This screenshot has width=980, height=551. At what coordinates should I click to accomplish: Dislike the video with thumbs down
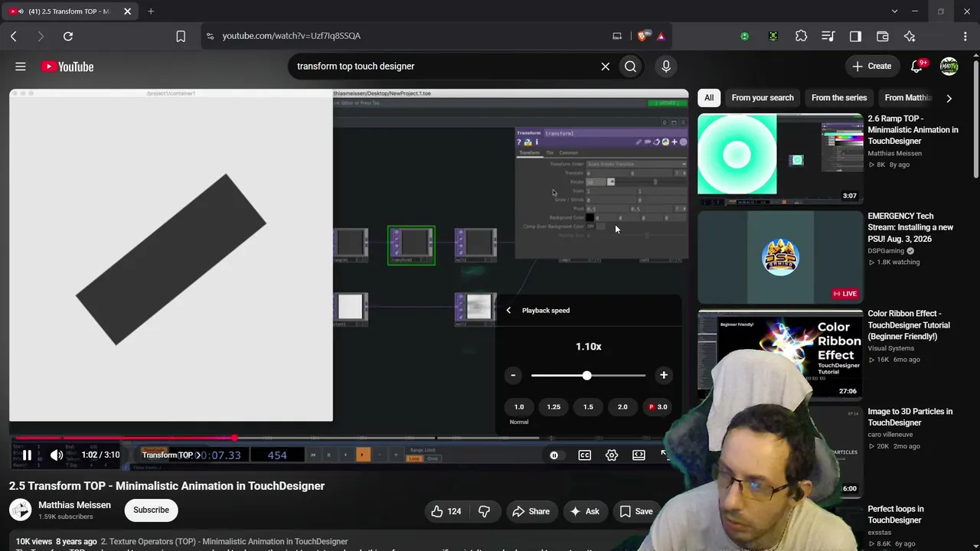(484, 511)
